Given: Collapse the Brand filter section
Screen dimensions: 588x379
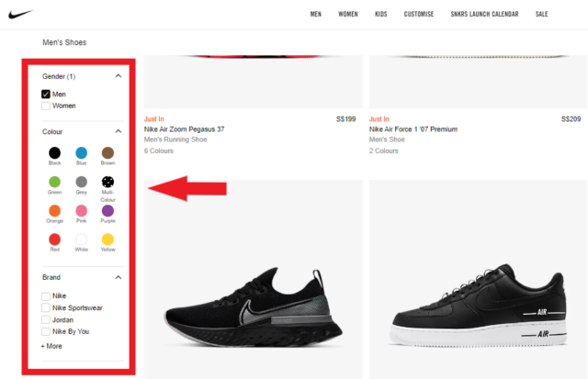Looking at the screenshot, I should click(119, 276).
